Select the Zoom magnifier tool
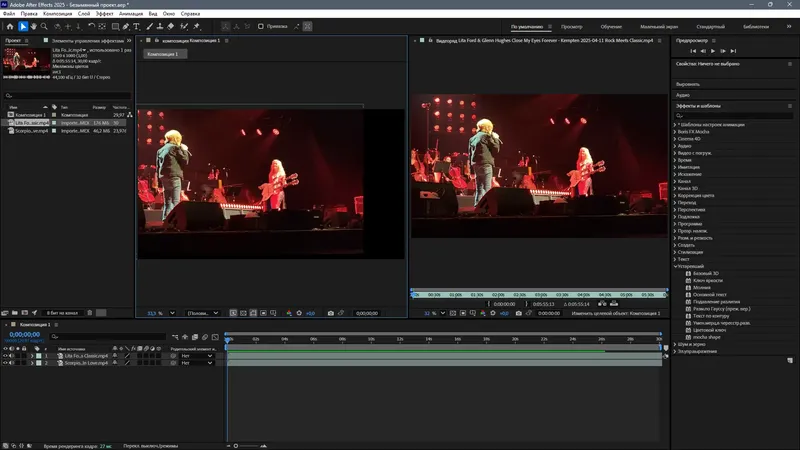Viewport: 800px width, 450px height. tap(46, 27)
